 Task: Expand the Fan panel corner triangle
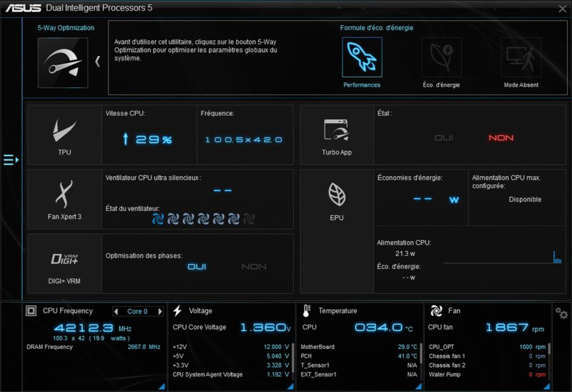click(x=546, y=386)
